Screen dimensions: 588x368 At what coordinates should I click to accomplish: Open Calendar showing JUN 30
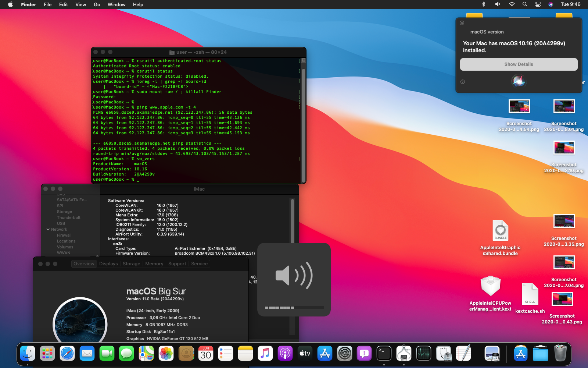206,354
